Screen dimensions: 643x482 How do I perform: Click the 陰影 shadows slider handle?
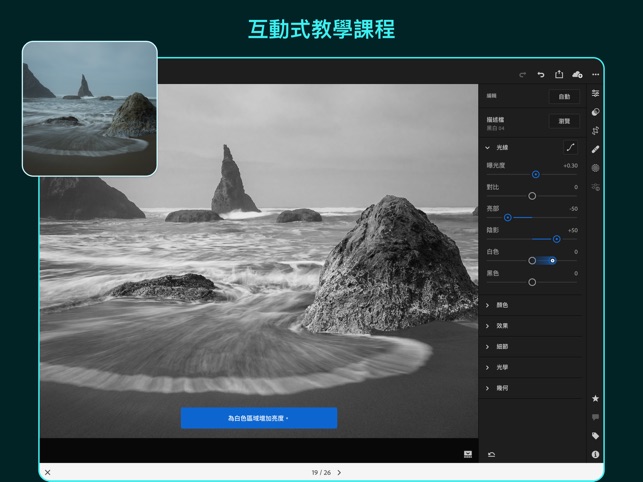[x=556, y=239]
